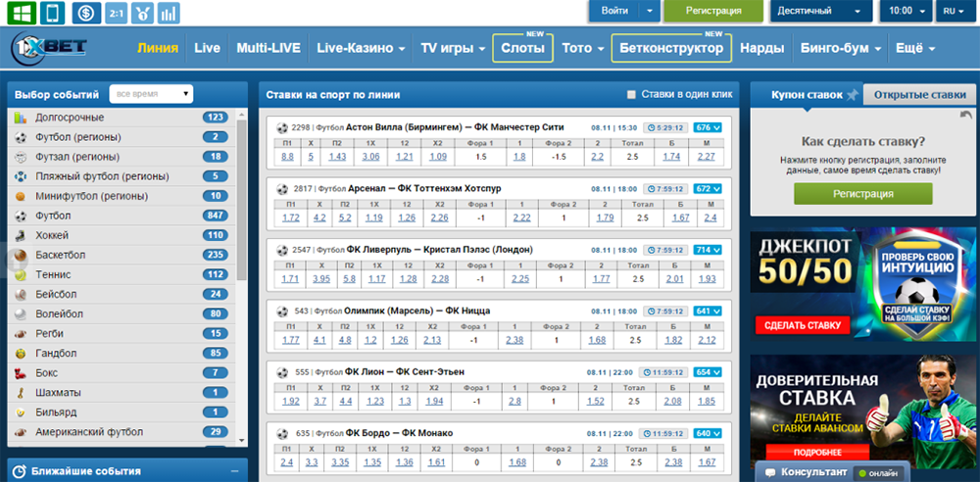Open dropdown arrow next to Войти
Screen dimensions: 980x482
tap(650, 11)
